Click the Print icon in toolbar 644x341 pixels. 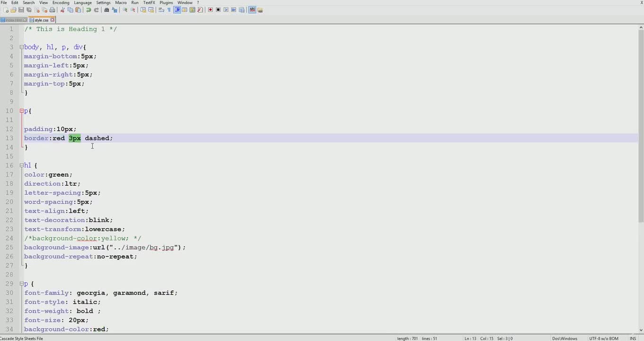point(52,10)
